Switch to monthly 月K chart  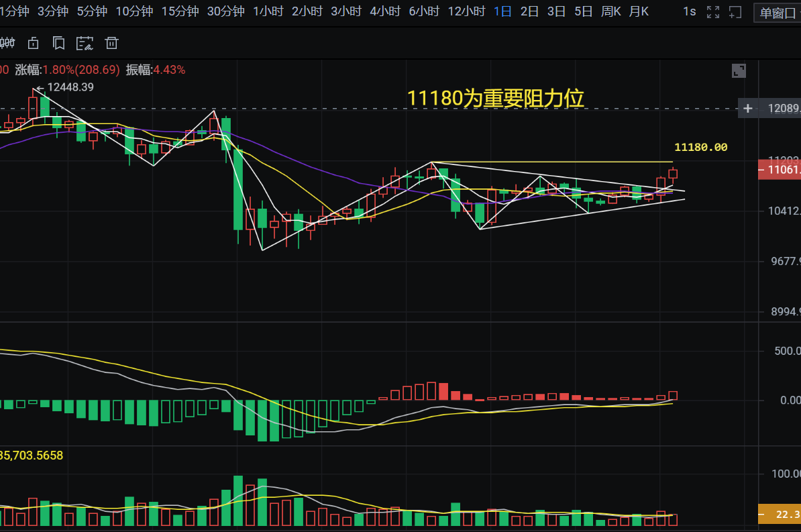click(x=639, y=11)
